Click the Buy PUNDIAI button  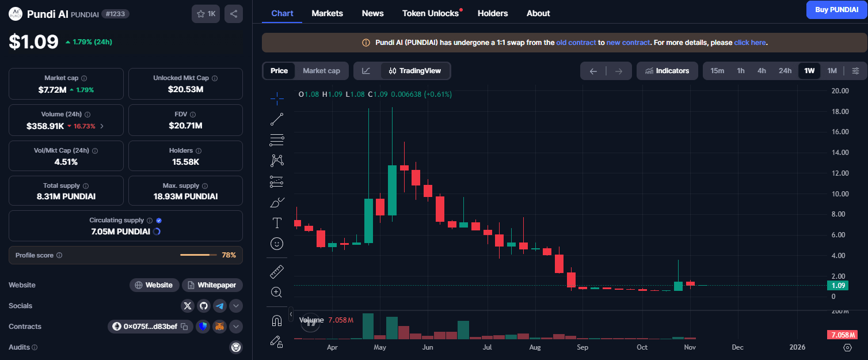(836, 10)
